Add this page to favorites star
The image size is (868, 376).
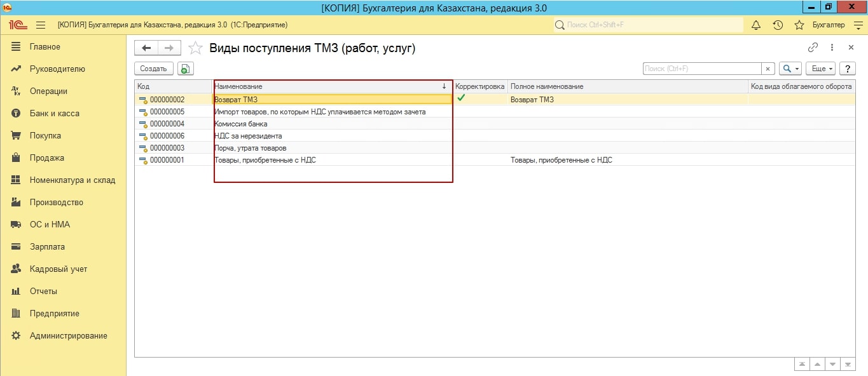(x=196, y=48)
